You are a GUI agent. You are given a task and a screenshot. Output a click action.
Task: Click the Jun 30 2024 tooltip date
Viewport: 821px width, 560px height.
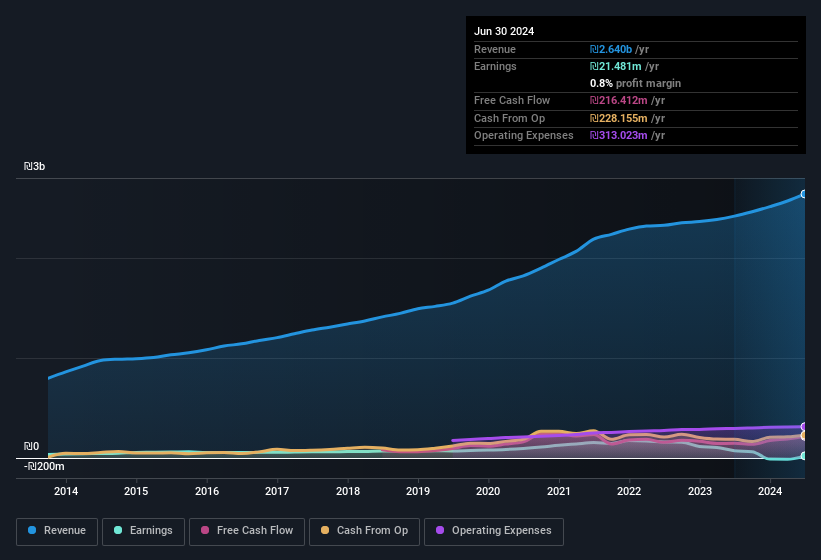click(x=504, y=31)
